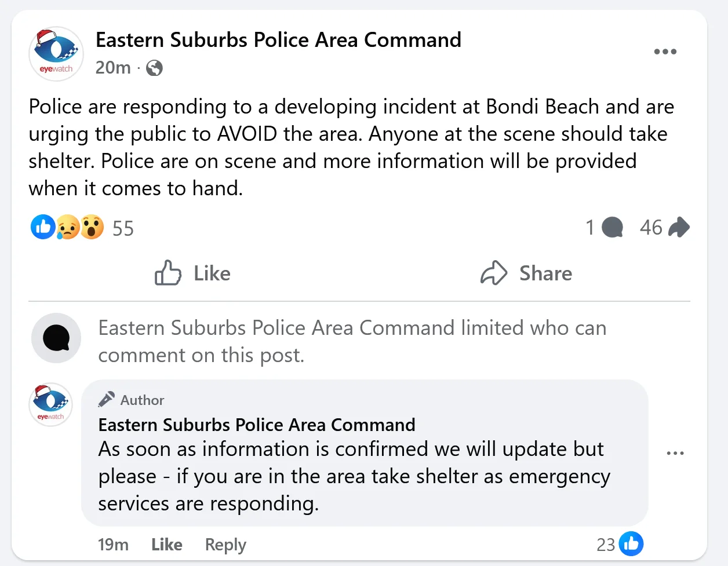
Task: Click the Author badge microphone icon
Action: pos(106,400)
